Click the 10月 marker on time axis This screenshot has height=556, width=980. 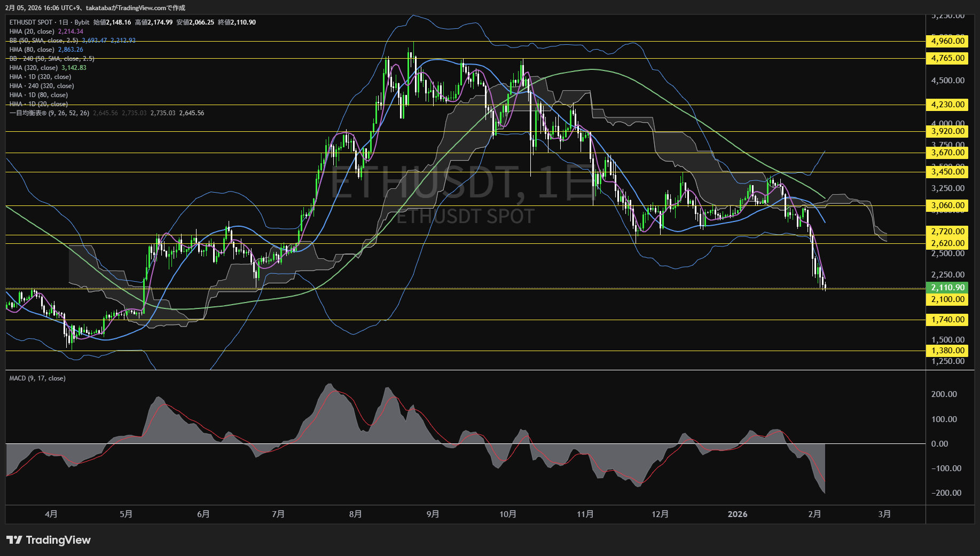[x=508, y=514]
